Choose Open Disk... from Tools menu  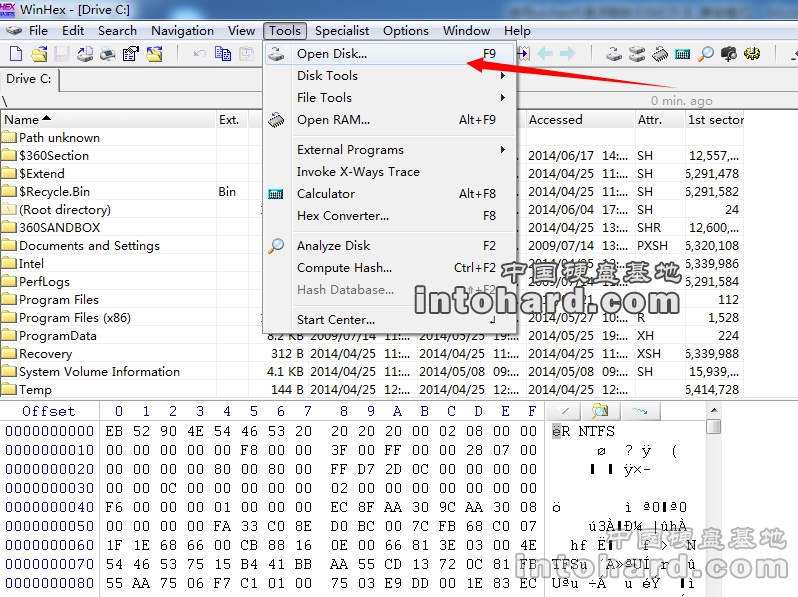tap(390, 53)
